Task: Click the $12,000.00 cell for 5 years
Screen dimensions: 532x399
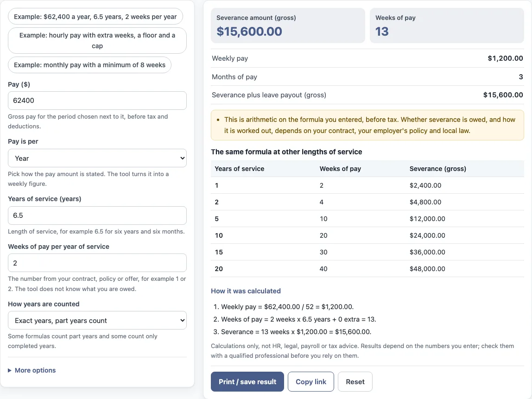Action: [x=427, y=219]
